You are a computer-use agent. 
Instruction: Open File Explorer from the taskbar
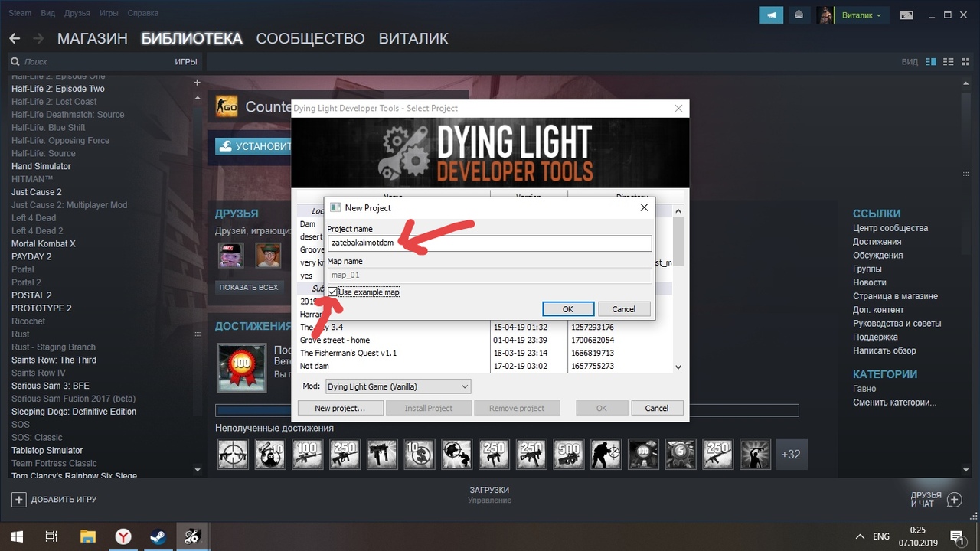[x=87, y=536]
